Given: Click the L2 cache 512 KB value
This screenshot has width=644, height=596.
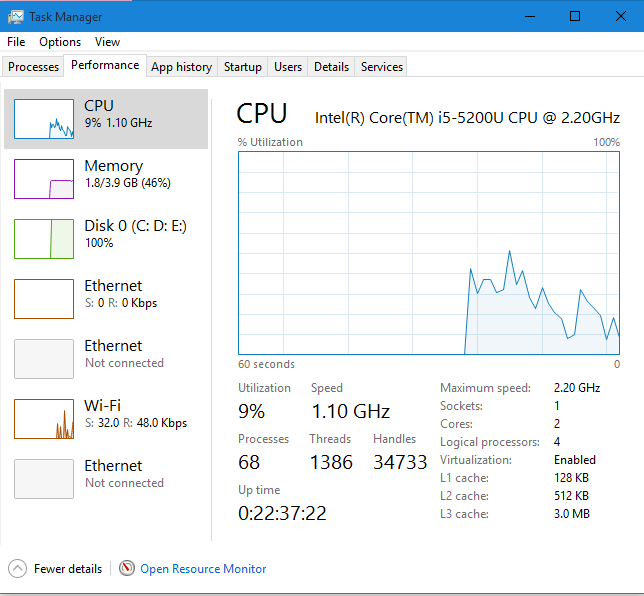Looking at the screenshot, I should point(571,496).
